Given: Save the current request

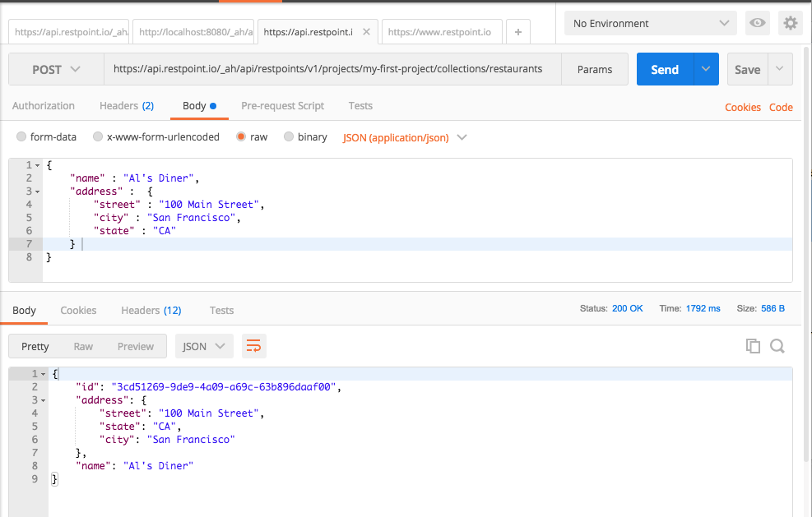Looking at the screenshot, I should point(747,69).
